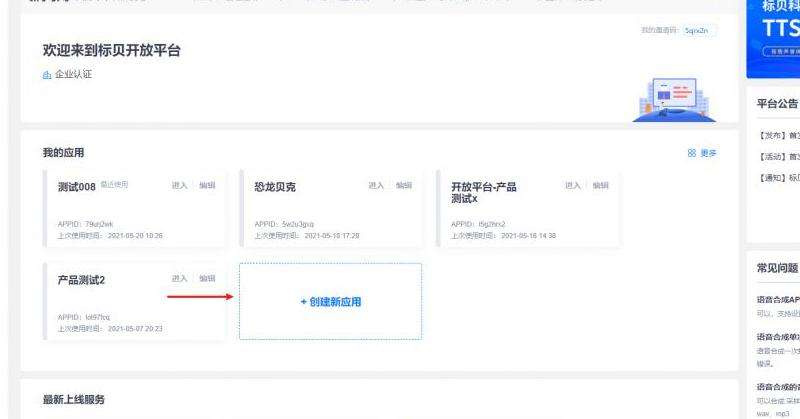Open the 企业认证 link

pos(73,75)
